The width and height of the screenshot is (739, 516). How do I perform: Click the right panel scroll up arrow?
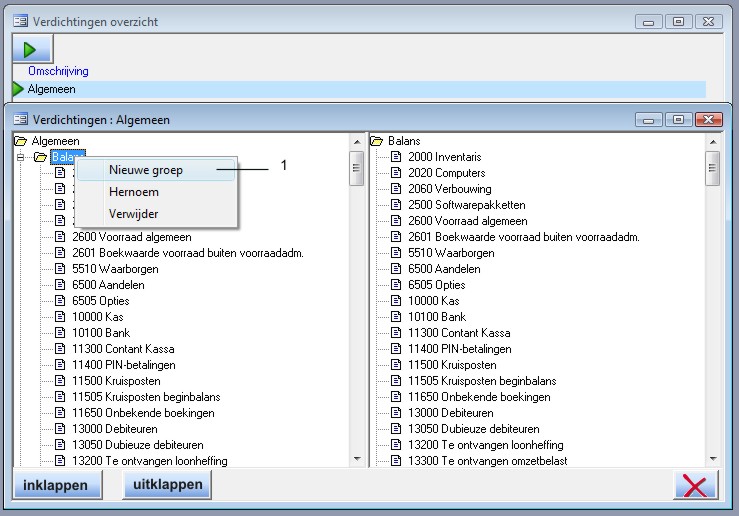[713, 141]
